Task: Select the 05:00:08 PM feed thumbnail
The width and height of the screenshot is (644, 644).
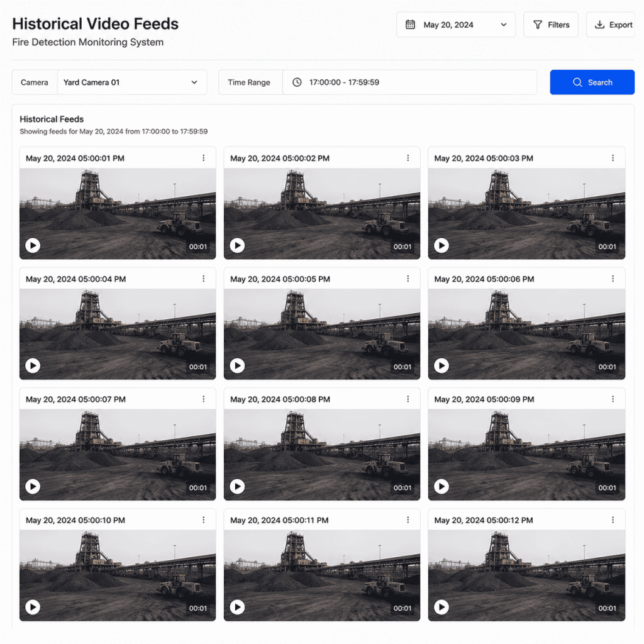Action: click(x=322, y=455)
